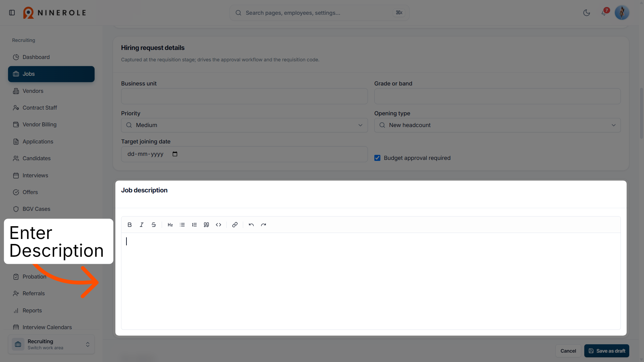Go to Applications page
Screen dimensions: 644x362
(51, 141)
